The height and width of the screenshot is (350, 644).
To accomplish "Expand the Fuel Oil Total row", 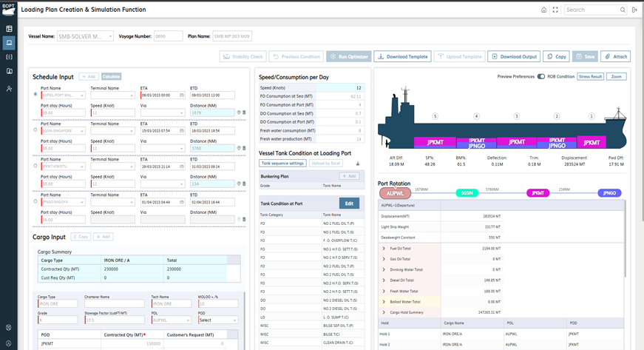I will (x=383, y=248).
